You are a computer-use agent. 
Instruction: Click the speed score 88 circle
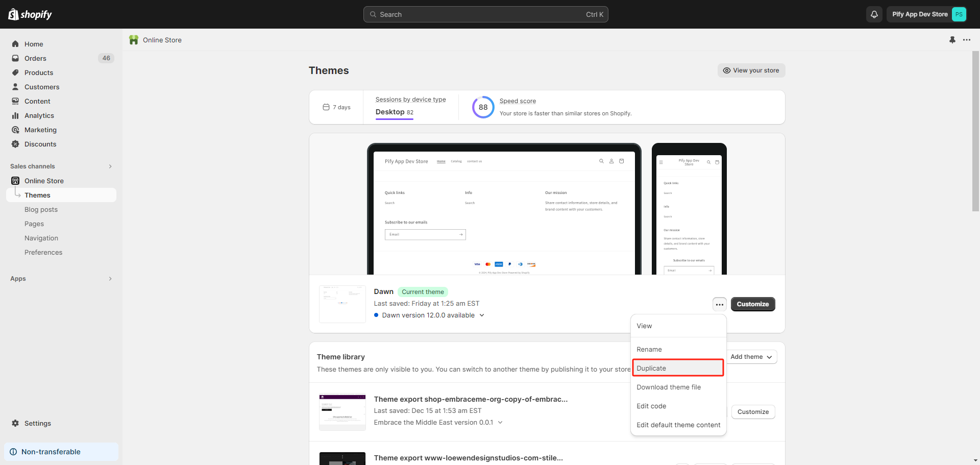483,107
